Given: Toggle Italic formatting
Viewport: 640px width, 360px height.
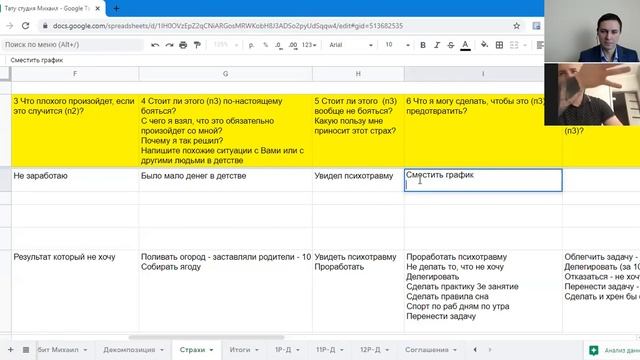Looking at the screenshot, I should pyautogui.click(x=437, y=45).
